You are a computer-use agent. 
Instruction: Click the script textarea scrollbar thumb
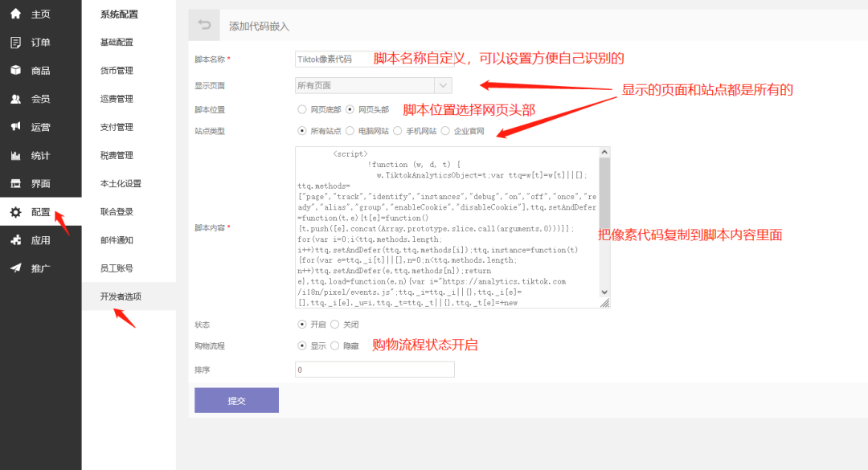604,194
